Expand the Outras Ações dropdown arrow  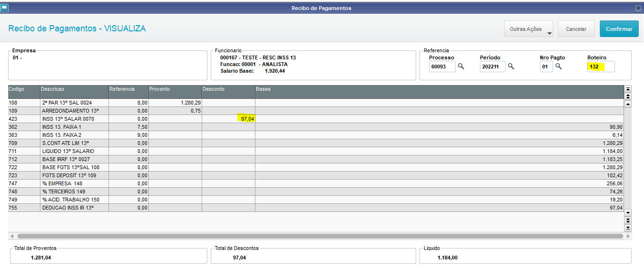point(549,33)
